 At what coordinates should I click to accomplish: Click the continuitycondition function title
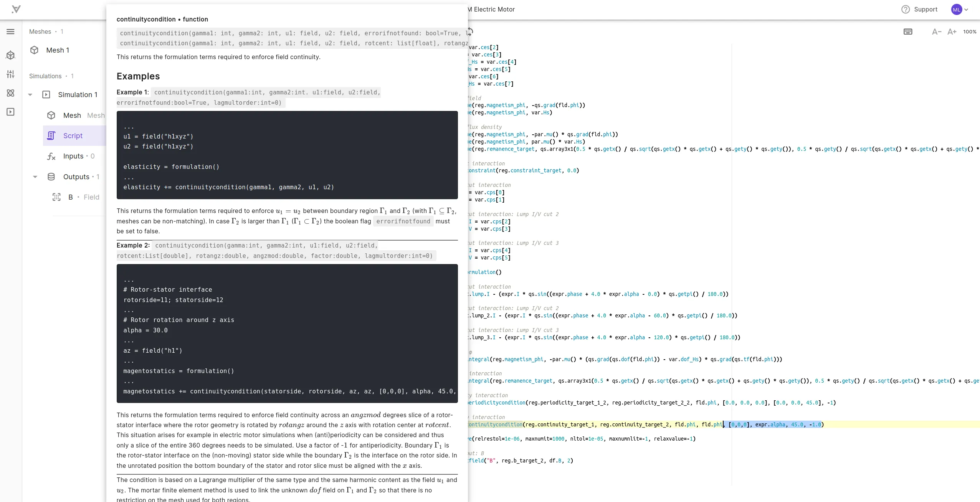tap(162, 19)
